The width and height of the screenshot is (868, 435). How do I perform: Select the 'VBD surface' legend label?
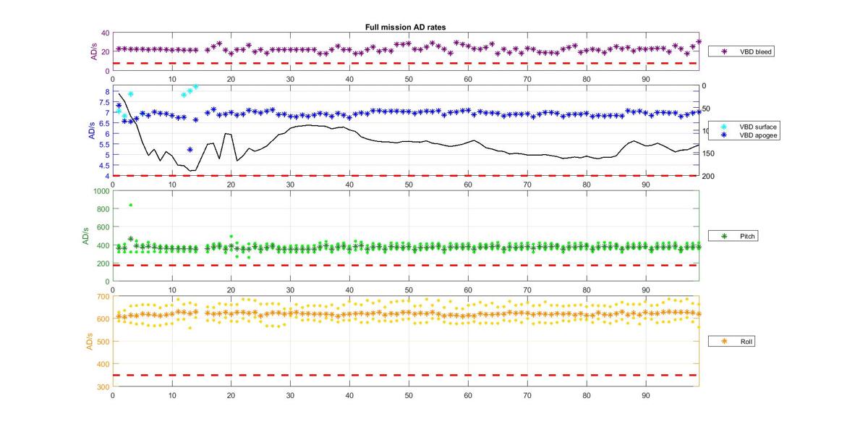click(x=757, y=127)
